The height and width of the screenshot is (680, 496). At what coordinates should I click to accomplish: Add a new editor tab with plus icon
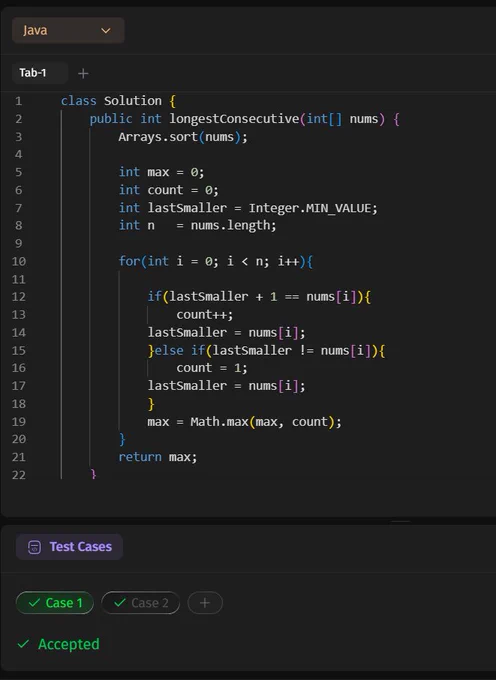click(83, 73)
